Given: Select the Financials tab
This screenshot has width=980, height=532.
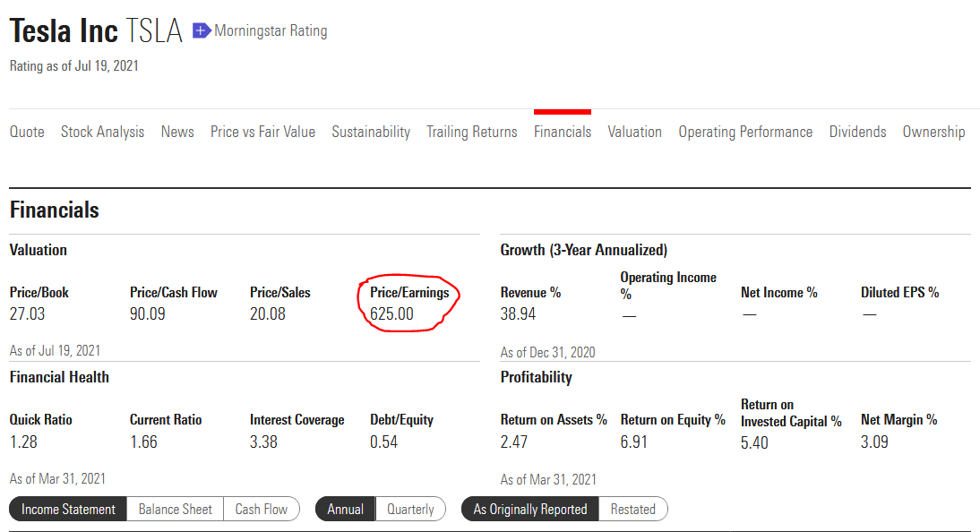Looking at the screenshot, I should 563,132.
